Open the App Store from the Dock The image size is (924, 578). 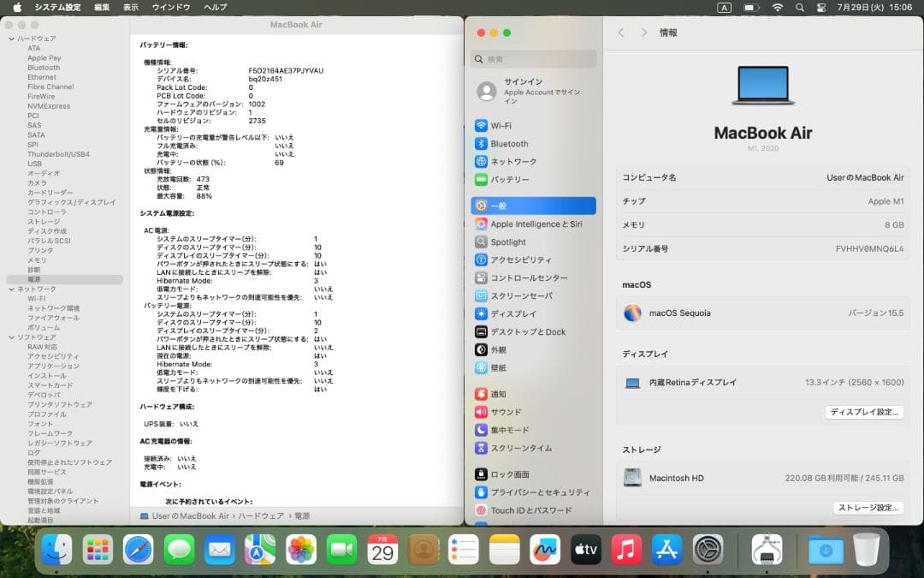tap(666, 550)
